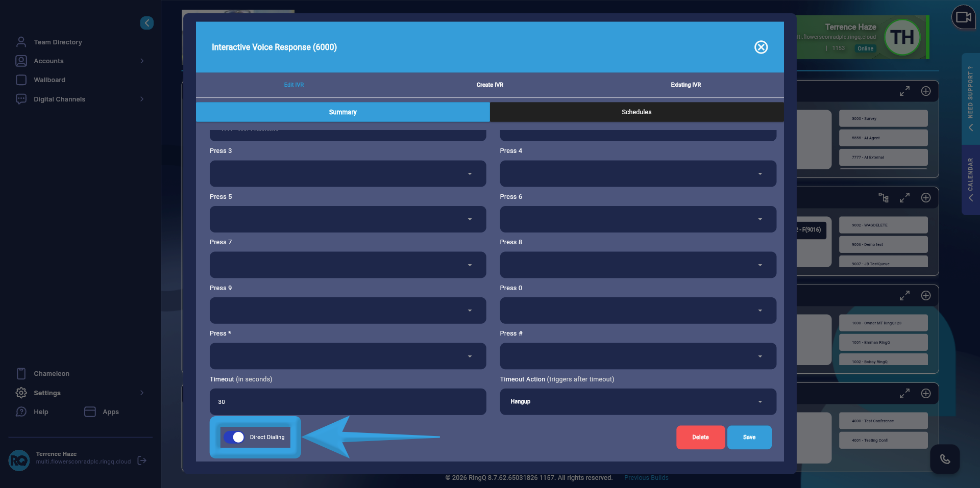Click inside the Timeout seconds field

(x=348, y=402)
